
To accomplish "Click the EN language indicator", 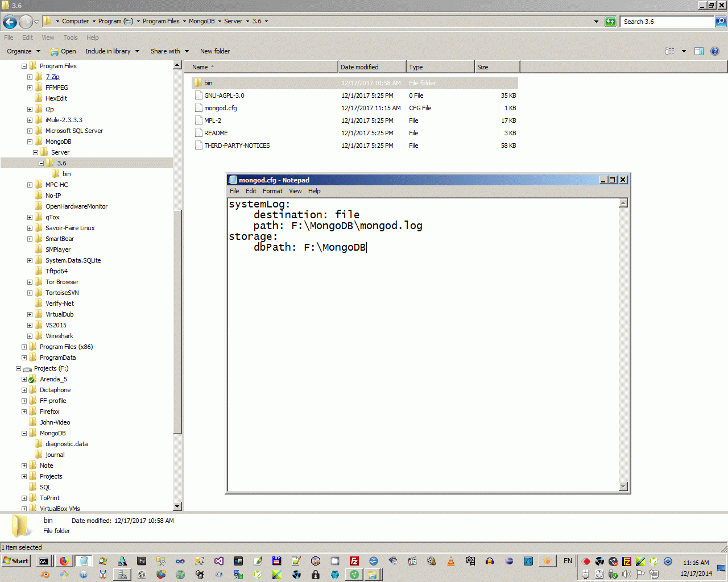I will (568, 561).
